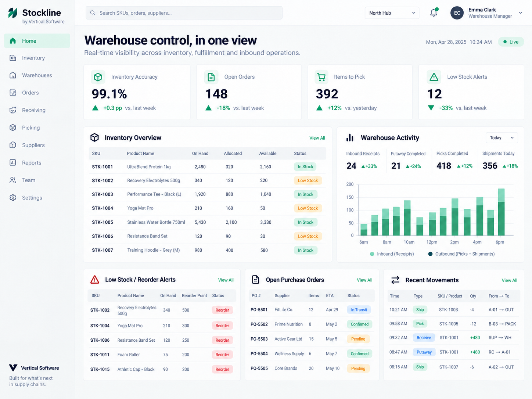This screenshot has height=399, width=532.
Task: Click View All in Inventory Overview
Action: 317,138
